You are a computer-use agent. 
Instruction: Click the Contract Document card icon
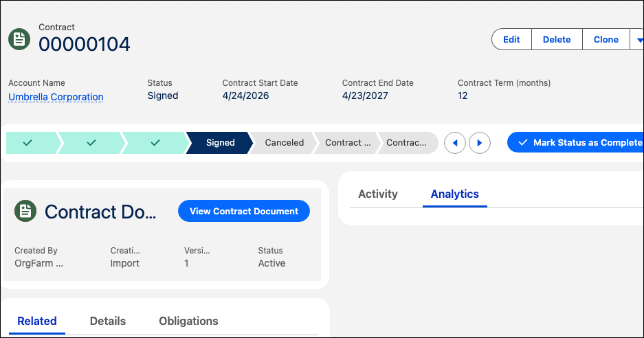coord(25,211)
